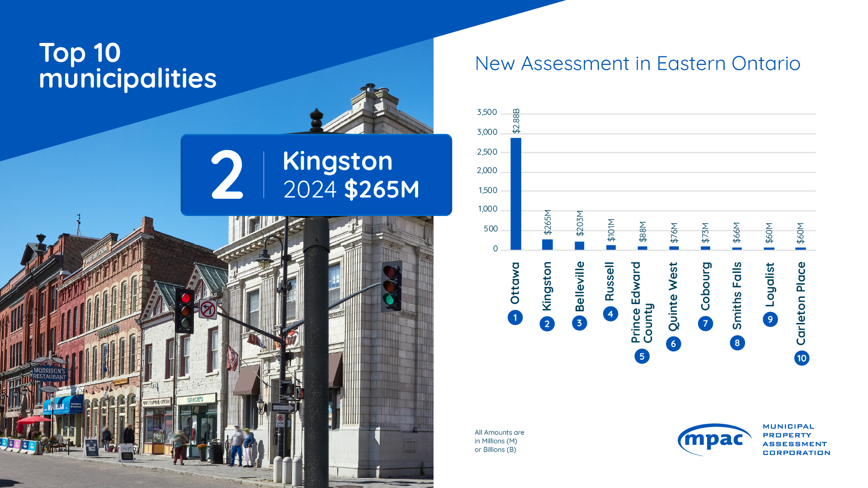Click the rank 9 badge under Loyalist
The image size is (868, 488).
[770, 319]
